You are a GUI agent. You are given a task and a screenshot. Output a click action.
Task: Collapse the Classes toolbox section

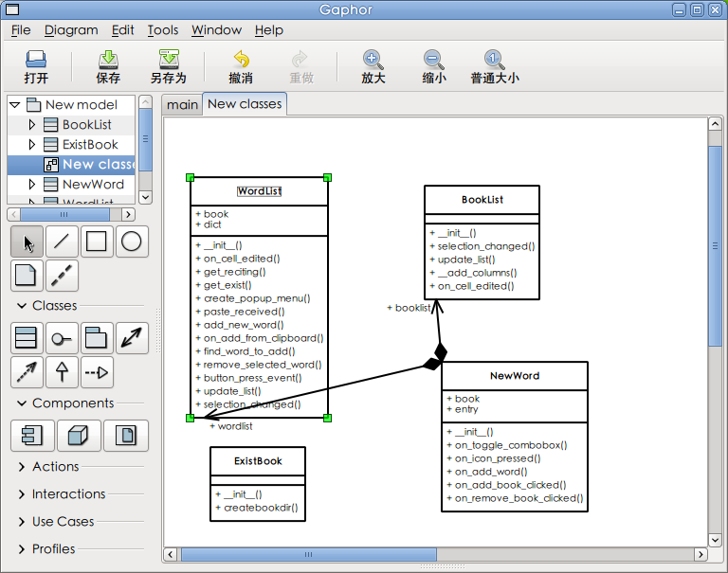click(22, 306)
